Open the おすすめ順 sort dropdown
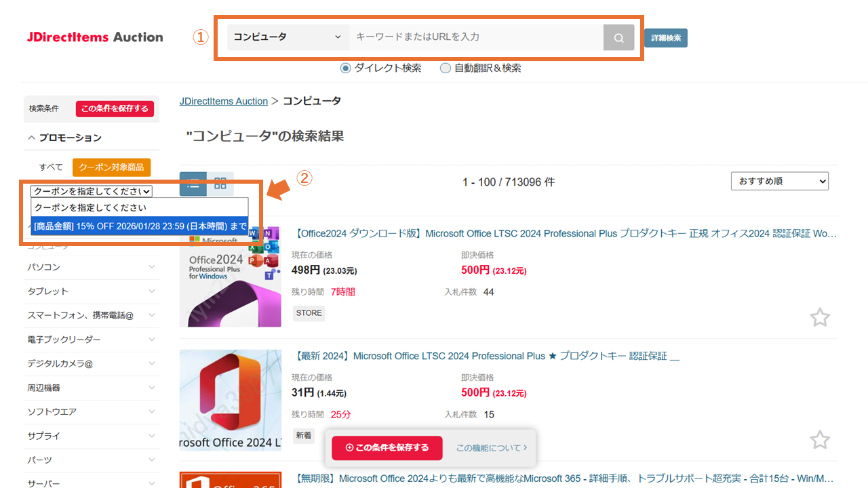The image size is (868, 488). [780, 181]
